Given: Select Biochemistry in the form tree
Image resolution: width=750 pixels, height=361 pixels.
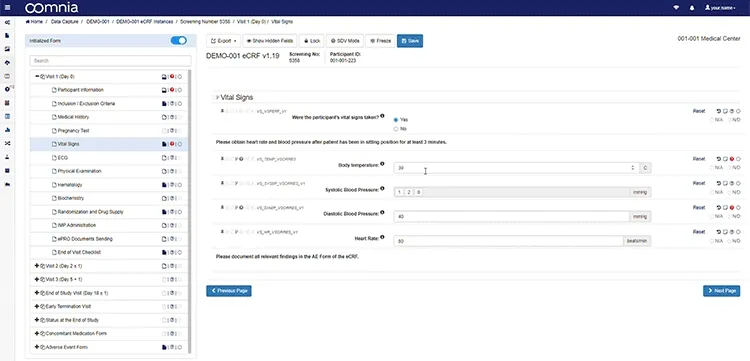Looking at the screenshot, I should point(71,198).
